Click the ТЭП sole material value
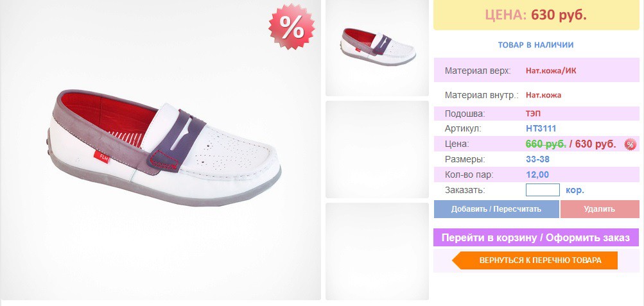The image size is (644, 306). [x=533, y=113]
